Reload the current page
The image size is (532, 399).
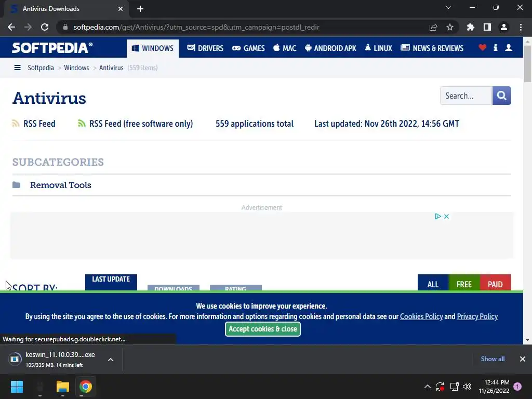(x=45, y=27)
